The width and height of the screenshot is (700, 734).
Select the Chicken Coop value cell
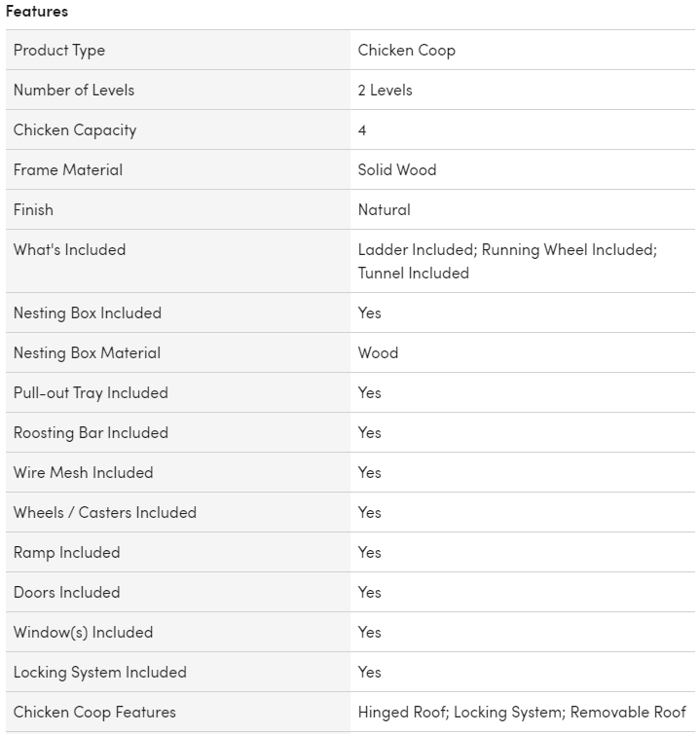pyautogui.click(x=406, y=50)
